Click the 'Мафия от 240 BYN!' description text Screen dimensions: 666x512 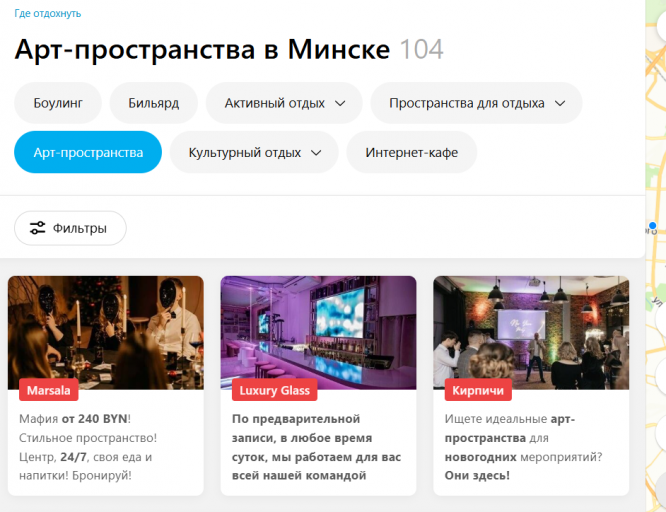[x=88, y=447]
